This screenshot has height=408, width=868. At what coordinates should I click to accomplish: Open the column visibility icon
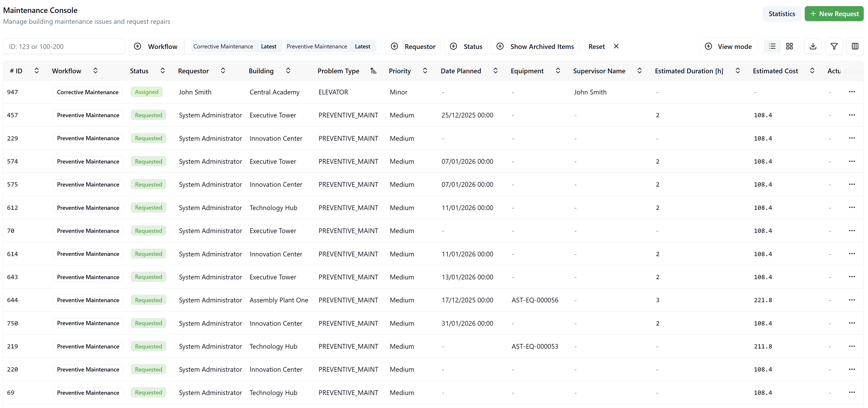coord(855,47)
